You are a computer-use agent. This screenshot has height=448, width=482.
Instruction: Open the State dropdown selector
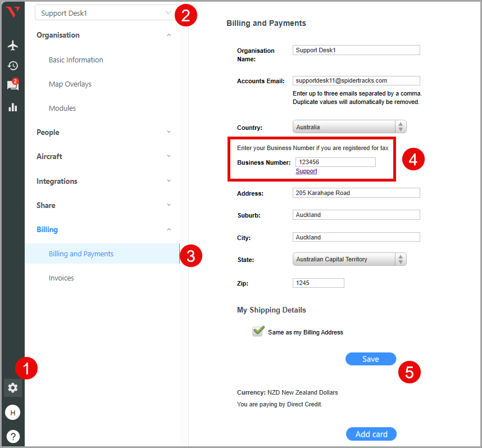349,259
